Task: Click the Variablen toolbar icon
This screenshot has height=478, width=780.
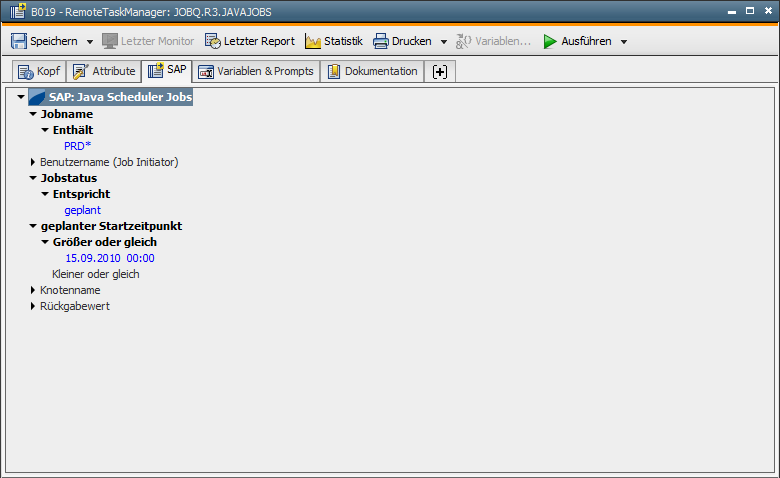Action: point(464,41)
